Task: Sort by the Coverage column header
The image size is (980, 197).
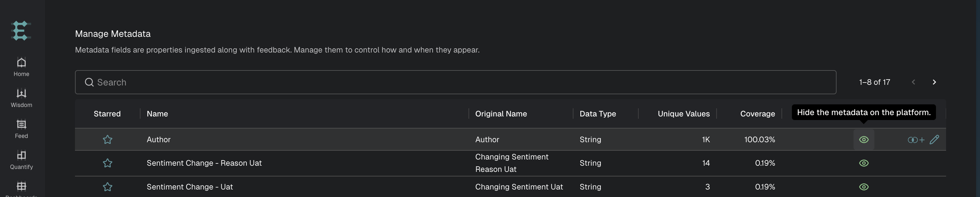Action: coord(757,114)
